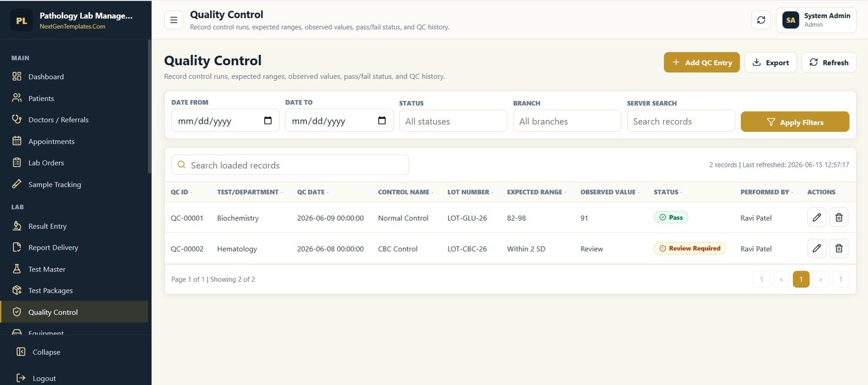The width and height of the screenshot is (868, 385).
Task: Click the Result Entry microscope icon
Action: coord(17,226)
